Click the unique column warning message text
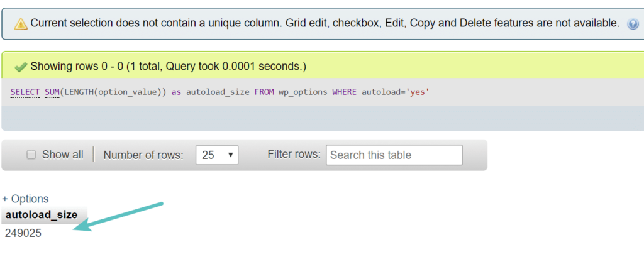 (x=325, y=23)
